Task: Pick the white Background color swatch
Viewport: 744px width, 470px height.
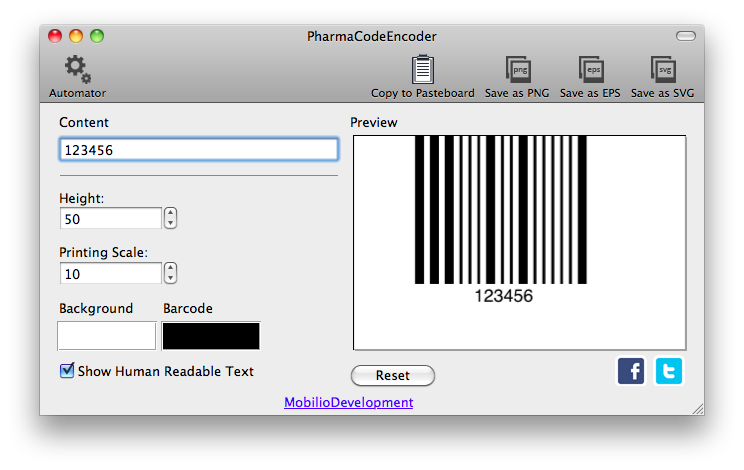Action: coord(107,335)
